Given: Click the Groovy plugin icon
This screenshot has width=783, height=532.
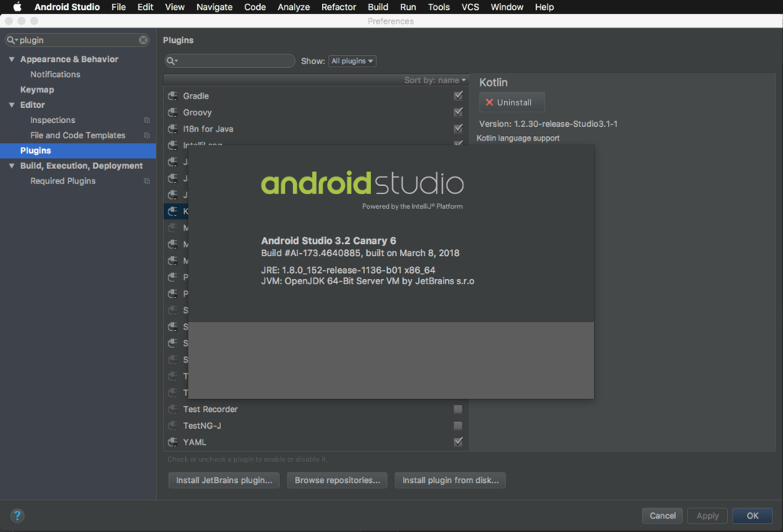Looking at the screenshot, I should (x=173, y=112).
